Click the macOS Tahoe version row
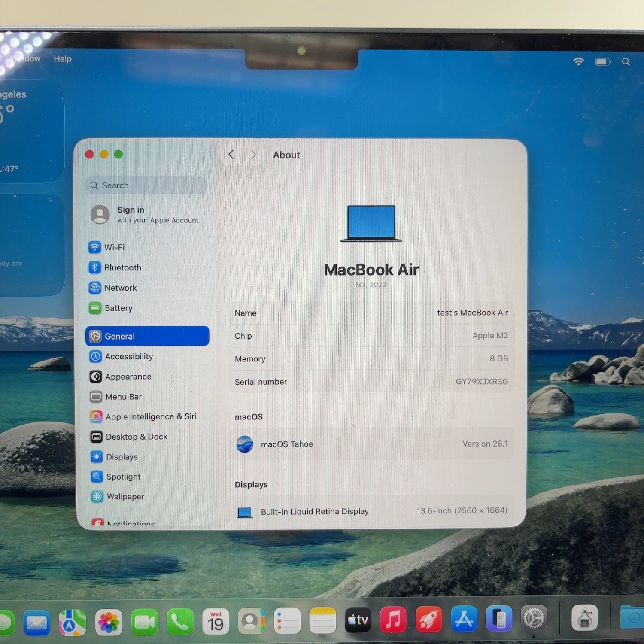This screenshot has width=644, height=644. click(x=371, y=444)
